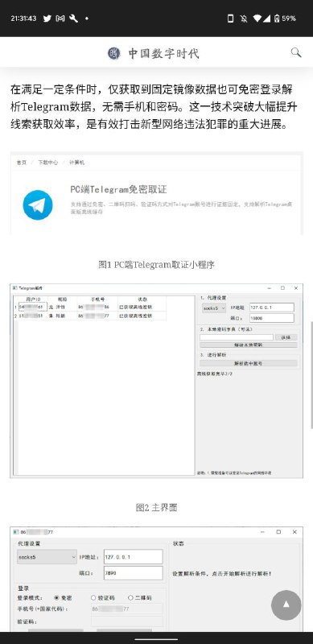The height and width of the screenshot is (644, 313).
Task: Select account row 2 ending in 77
Action: click(x=90, y=316)
